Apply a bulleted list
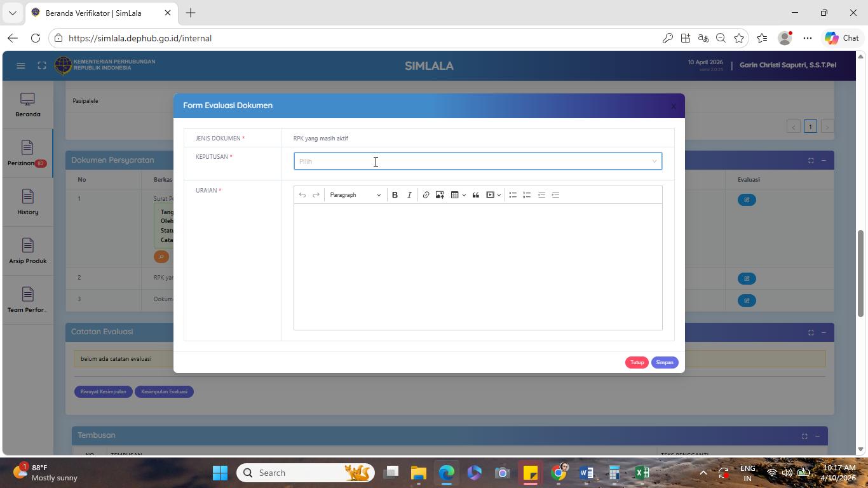 coord(513,195)
